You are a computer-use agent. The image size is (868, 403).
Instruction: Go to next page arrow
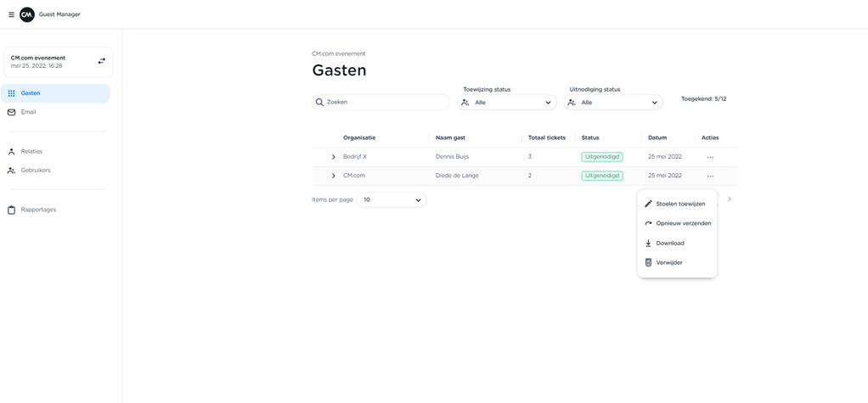[729, 199]
